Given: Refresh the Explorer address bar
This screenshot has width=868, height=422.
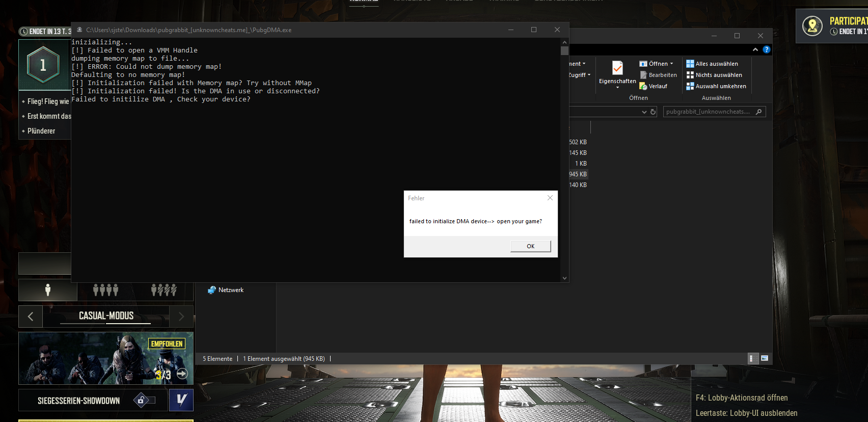Looking at the screenshot, I should 653,112.
